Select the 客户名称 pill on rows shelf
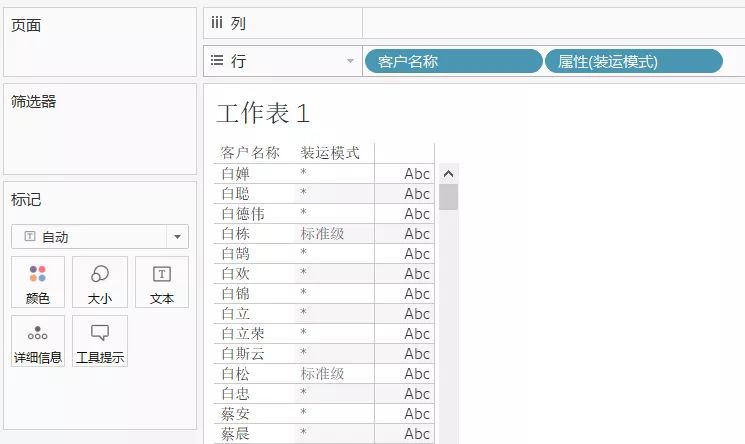The width and height of the screenshot is (745, 444). (453, 61)
